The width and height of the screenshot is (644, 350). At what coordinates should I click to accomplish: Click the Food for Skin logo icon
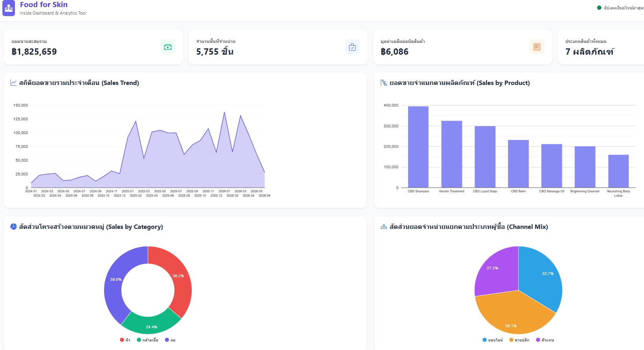click(9, 8)
